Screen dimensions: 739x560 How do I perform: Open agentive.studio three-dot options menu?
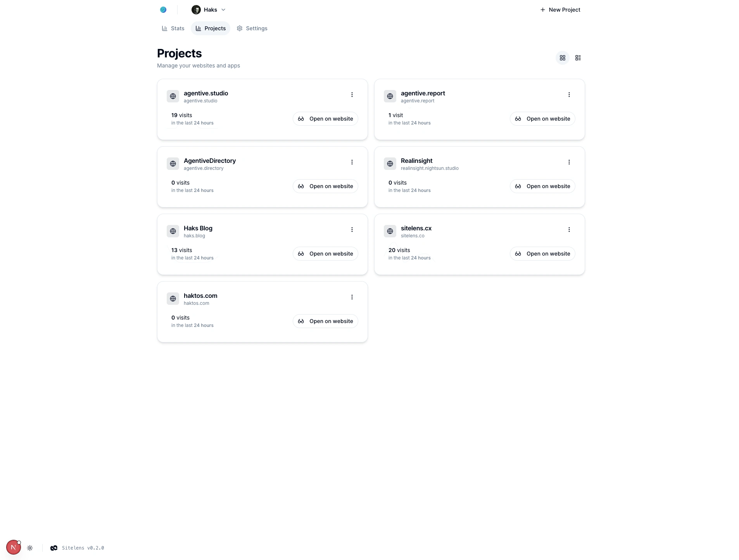[x=352, y=95]
